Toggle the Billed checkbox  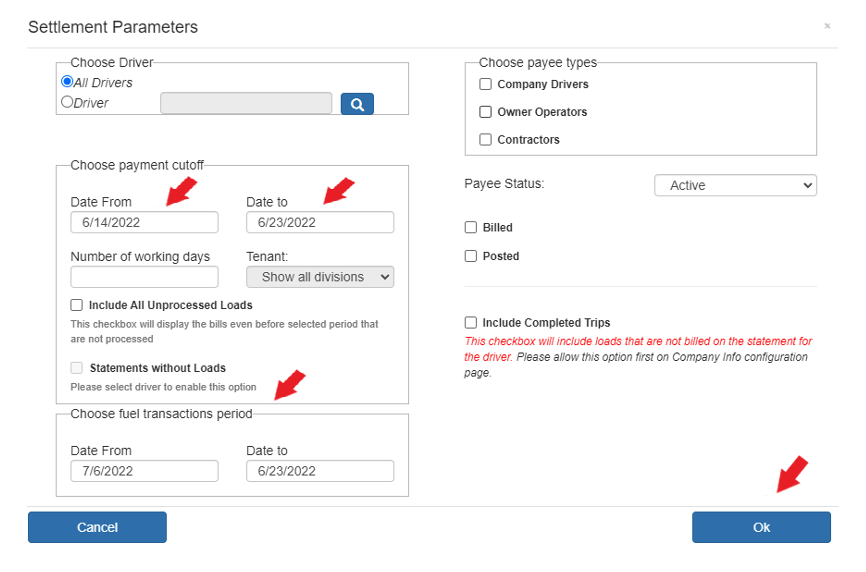[x=471, y=227]
